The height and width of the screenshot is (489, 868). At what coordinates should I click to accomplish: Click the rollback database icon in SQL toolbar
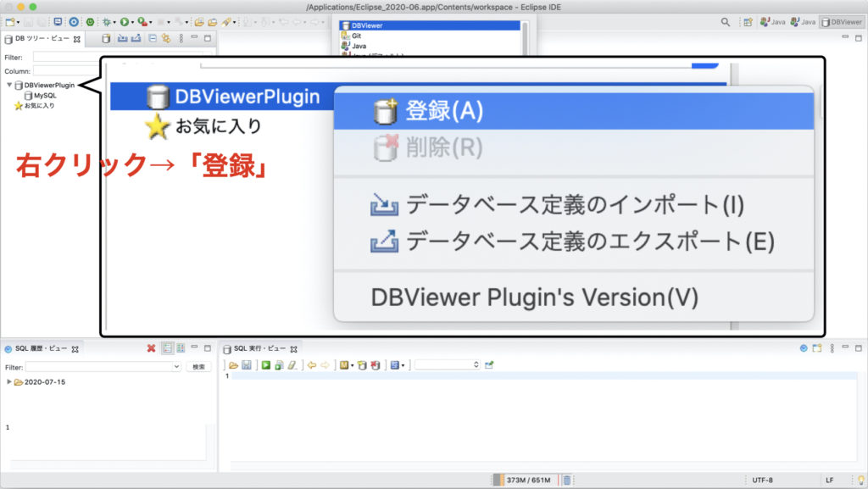tap(376, 365)
